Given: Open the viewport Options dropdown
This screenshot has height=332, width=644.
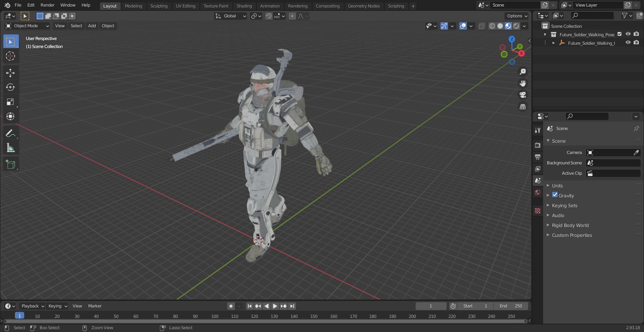Looking at the screenshot, I should (518, 16).
